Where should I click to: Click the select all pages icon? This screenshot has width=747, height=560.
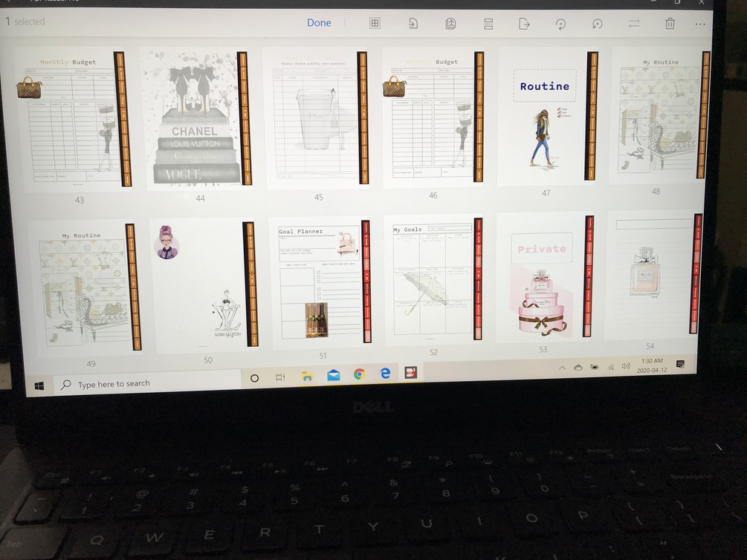375,23
